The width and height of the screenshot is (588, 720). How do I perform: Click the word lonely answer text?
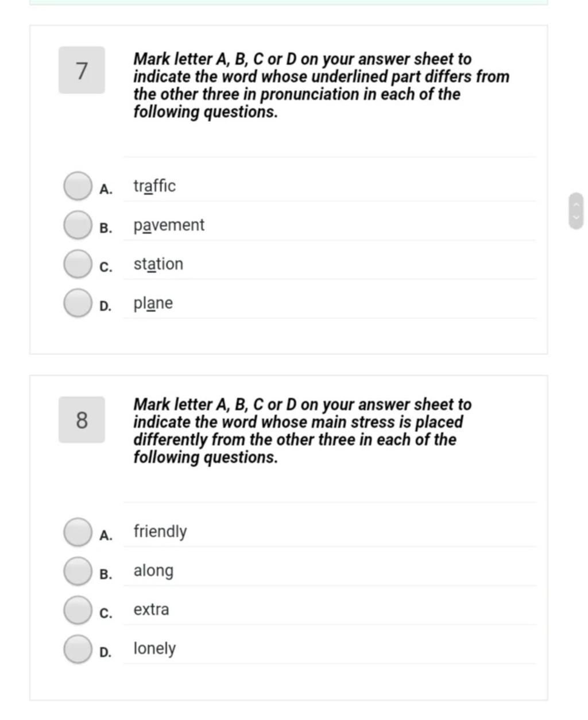(154, 649)
